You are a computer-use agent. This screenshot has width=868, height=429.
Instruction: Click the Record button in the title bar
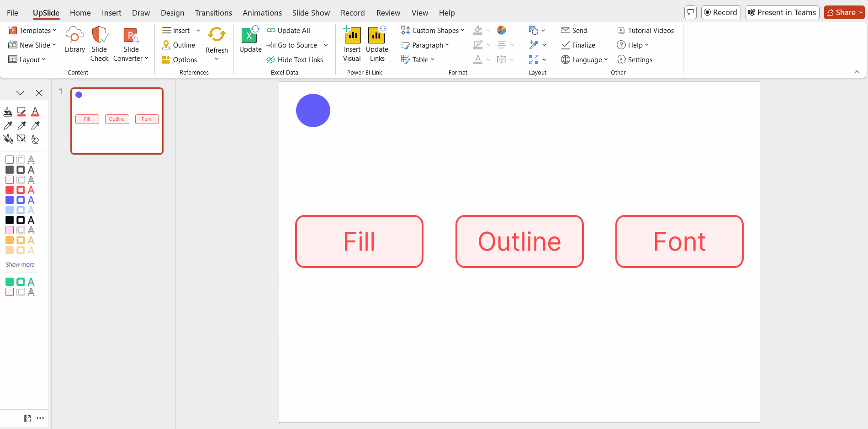coord(721,12)
